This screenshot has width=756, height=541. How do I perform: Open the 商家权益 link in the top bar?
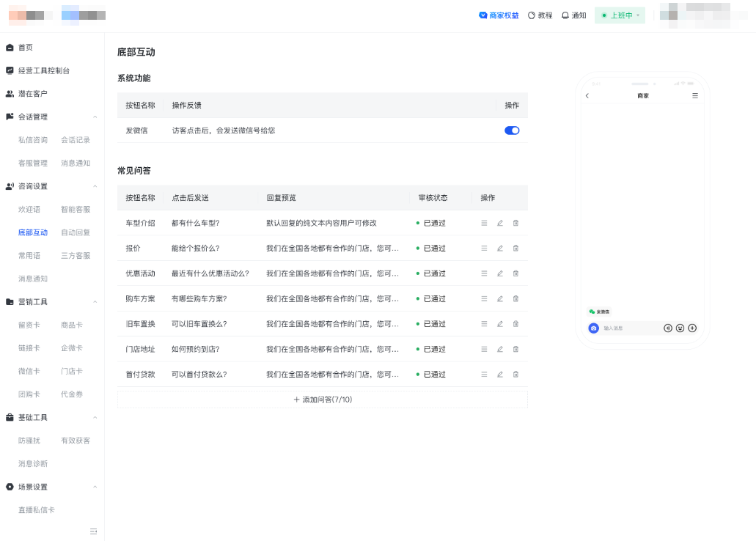(x=499, y=15)
